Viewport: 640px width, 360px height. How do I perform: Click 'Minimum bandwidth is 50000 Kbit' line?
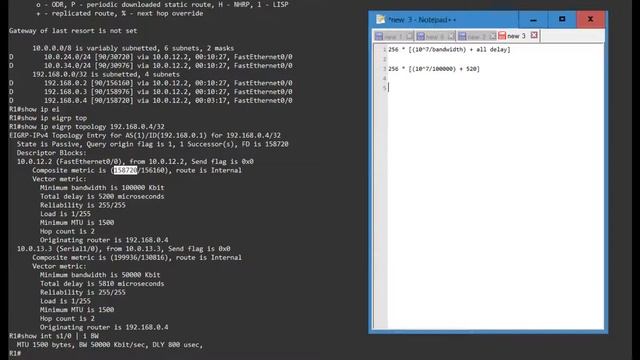100,275
